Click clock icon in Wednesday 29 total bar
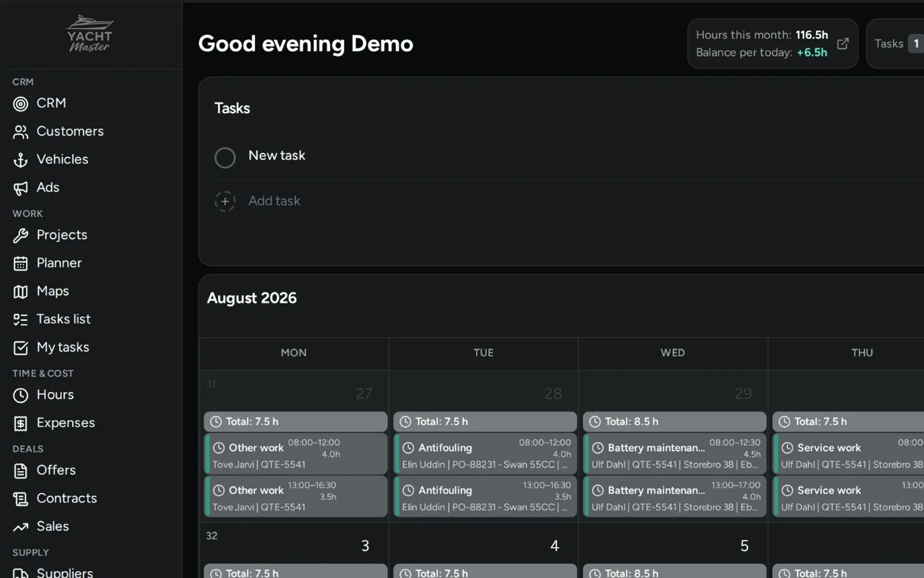This screenshot has width=924, height=578. click(595, 421)
